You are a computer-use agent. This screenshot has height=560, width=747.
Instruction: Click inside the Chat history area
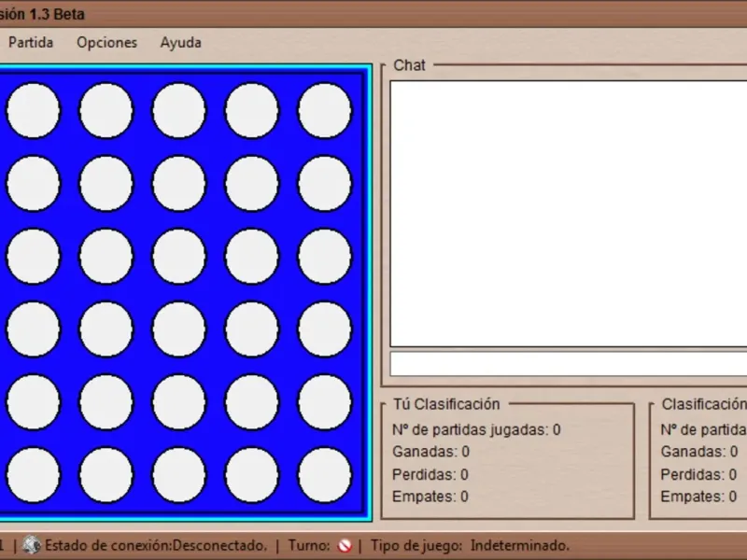pos(569,214)
